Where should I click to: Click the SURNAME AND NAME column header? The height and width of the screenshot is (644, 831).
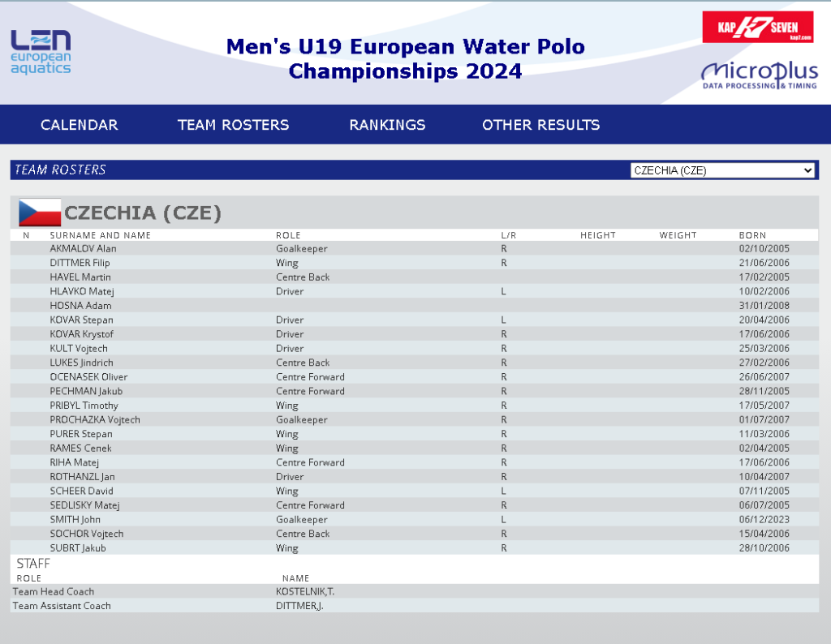tap(100, 235)
